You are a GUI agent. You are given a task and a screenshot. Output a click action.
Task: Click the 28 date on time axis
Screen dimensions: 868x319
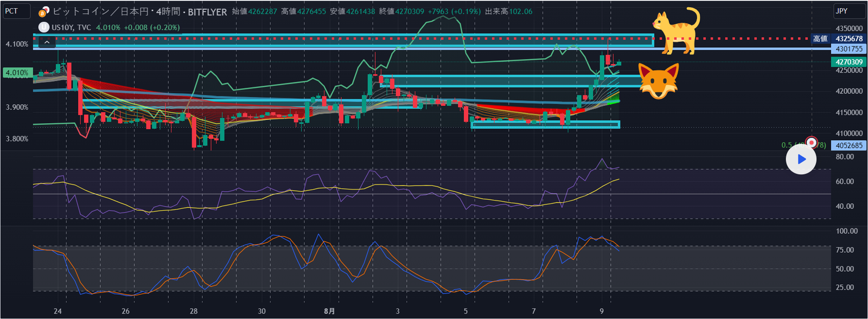(x=194, y=311)
